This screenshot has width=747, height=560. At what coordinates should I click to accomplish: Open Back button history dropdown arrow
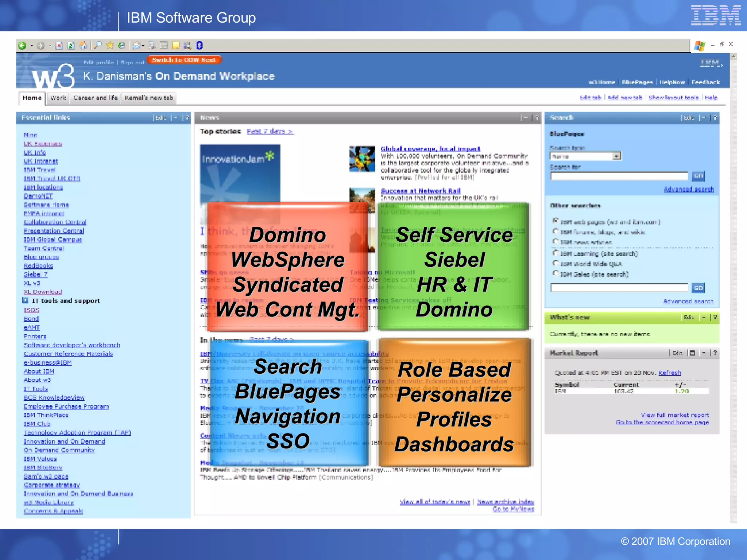point(32,46)
